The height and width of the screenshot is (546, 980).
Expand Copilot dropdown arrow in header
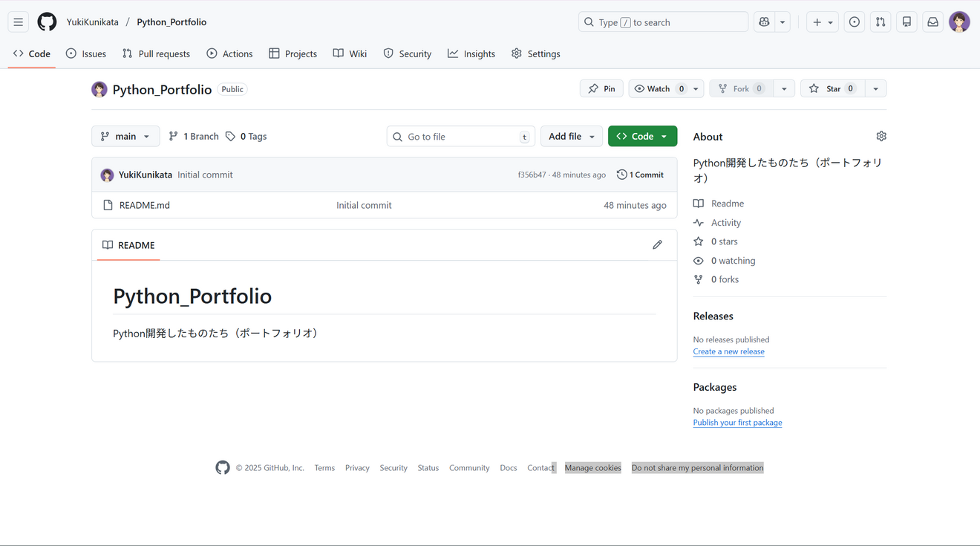tap(782, 22)
